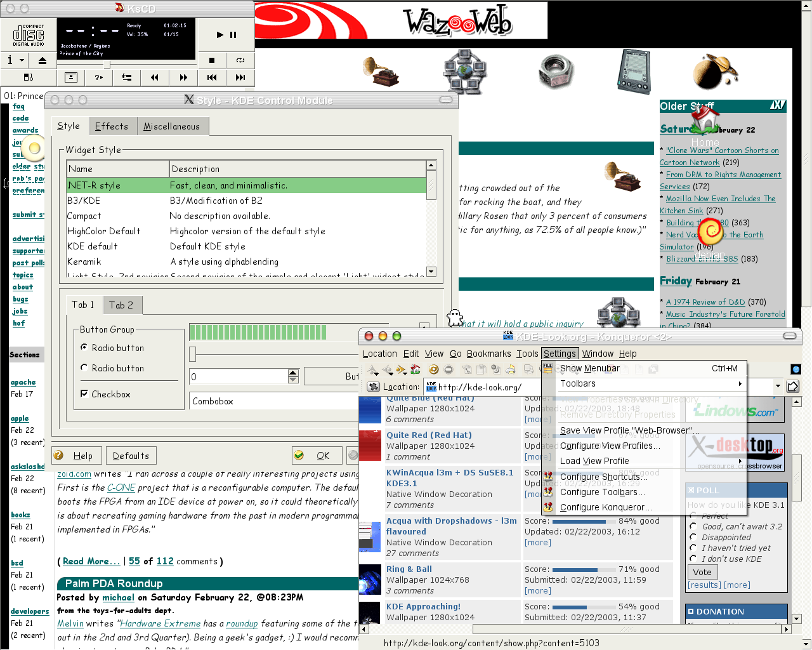Open the location history dropdown in Konqueror
This screenshot has height=650, width=812.
tap(778, 386)
